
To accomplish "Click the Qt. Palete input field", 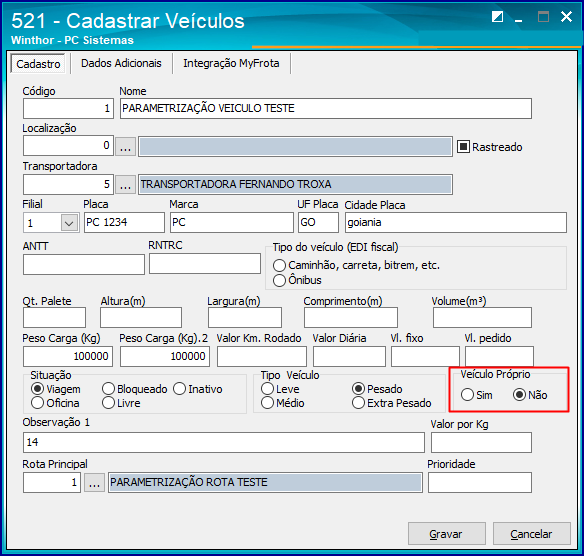I will pos(54,318).
